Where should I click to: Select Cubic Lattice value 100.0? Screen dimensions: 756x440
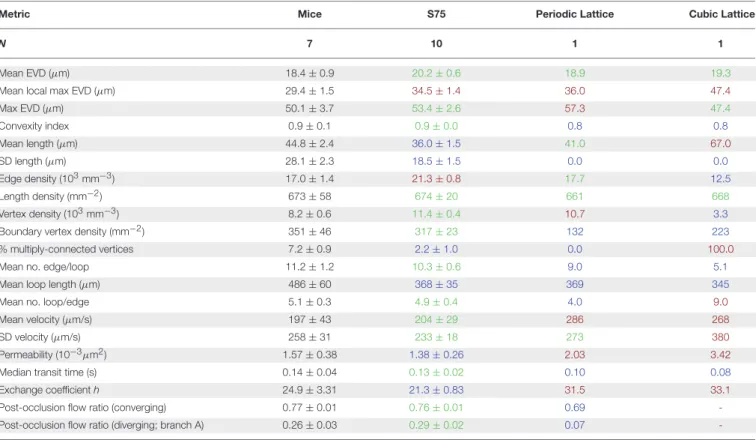[720, 249]
